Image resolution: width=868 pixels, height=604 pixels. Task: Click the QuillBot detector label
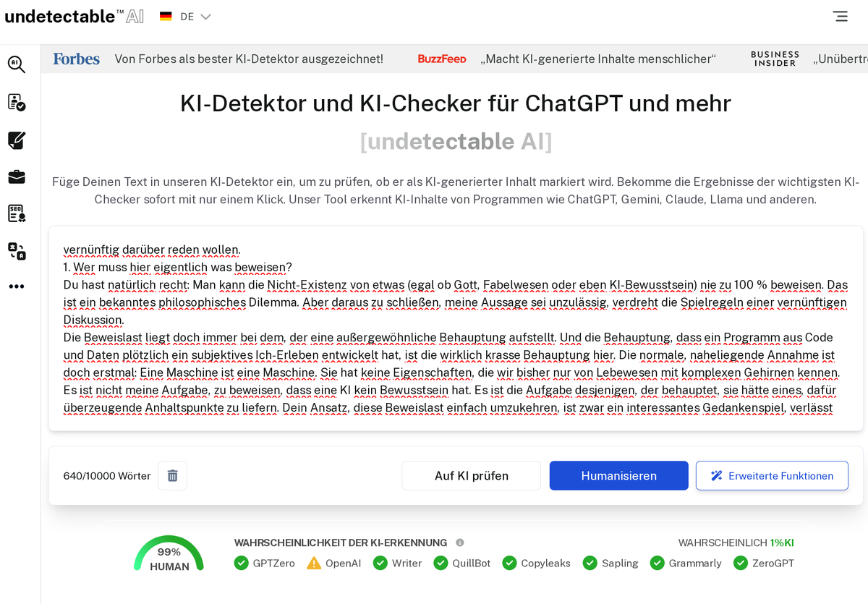coord(471,563)
